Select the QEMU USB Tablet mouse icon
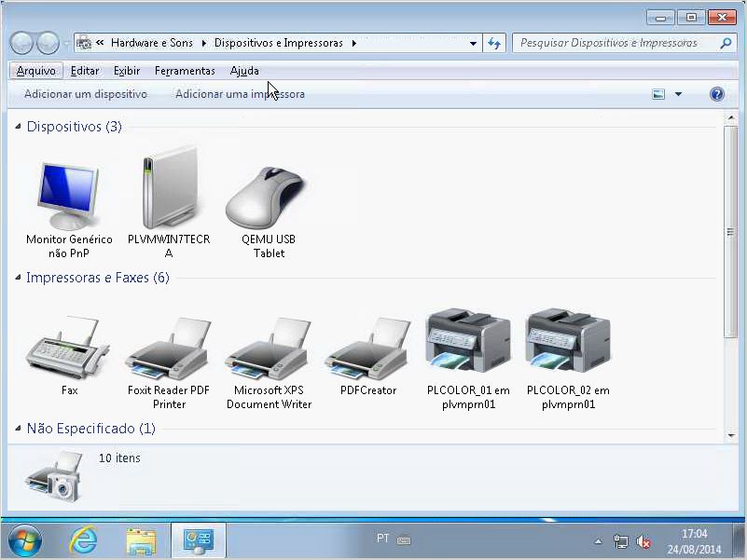 [x=269, y=197]
